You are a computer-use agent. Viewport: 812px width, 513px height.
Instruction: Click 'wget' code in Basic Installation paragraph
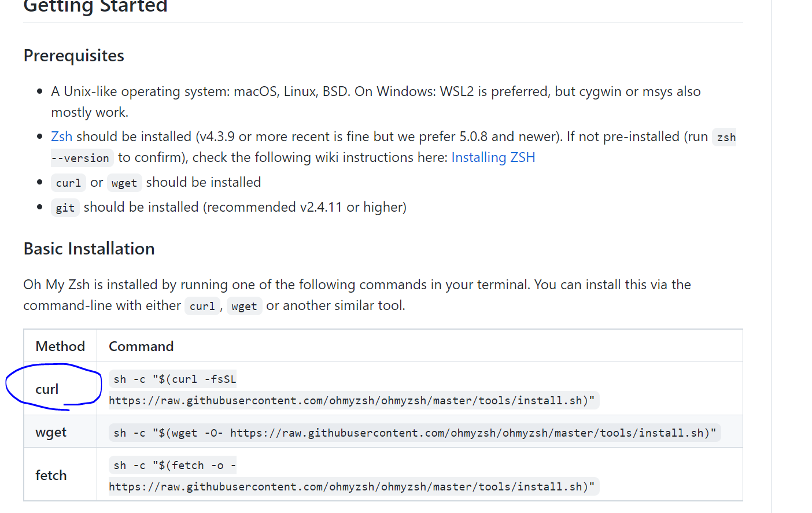[244, 306]
